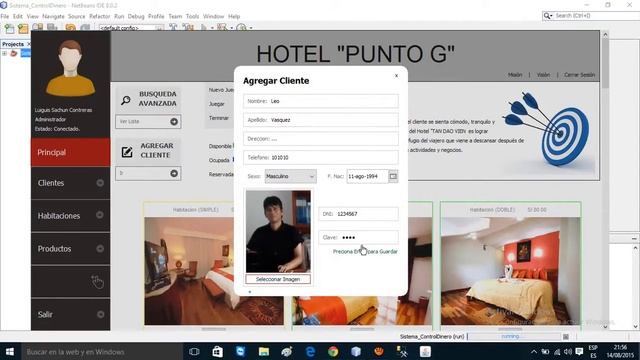Click the DNI field
Screen dimensions: 640x360
[x=358, y=214]
